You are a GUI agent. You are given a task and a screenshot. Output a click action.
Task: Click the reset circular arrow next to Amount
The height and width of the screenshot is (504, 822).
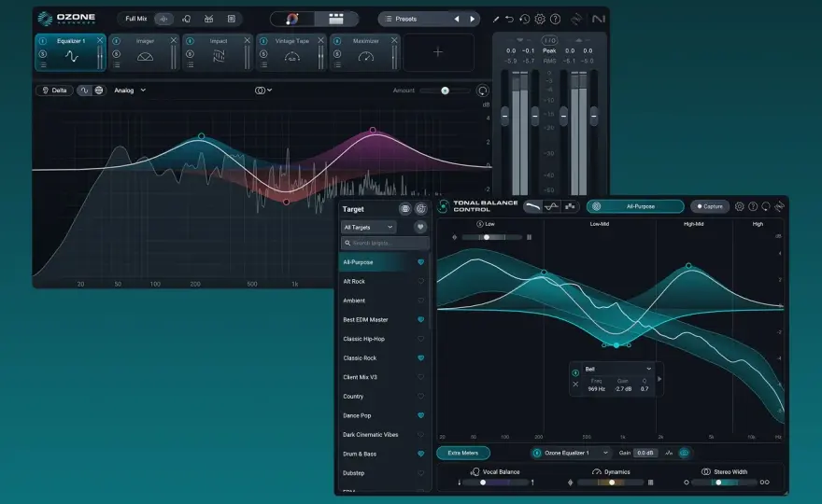tap(482, 91)
